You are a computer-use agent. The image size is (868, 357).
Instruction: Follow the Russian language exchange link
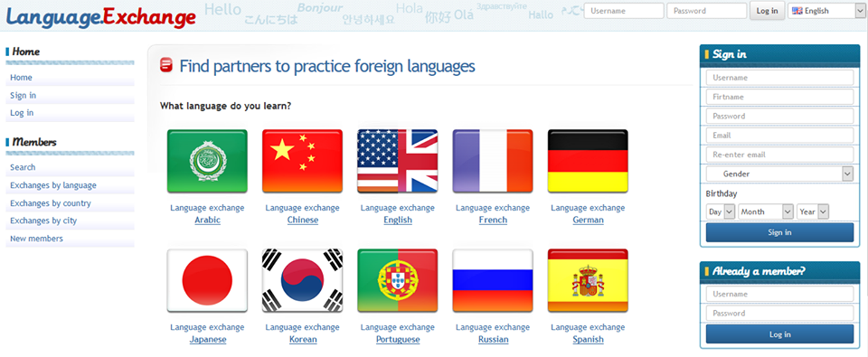click(494, 339)
